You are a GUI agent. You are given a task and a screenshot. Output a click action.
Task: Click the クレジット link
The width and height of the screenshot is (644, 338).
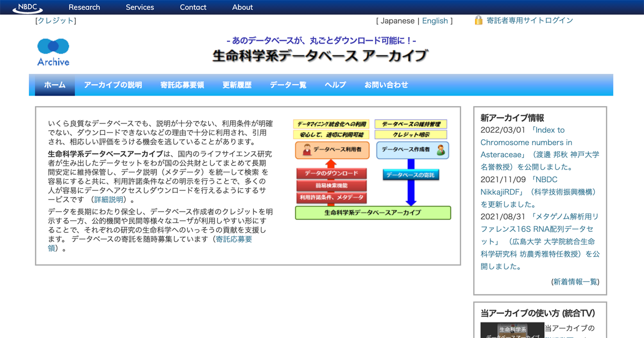[x=56, y=21]
